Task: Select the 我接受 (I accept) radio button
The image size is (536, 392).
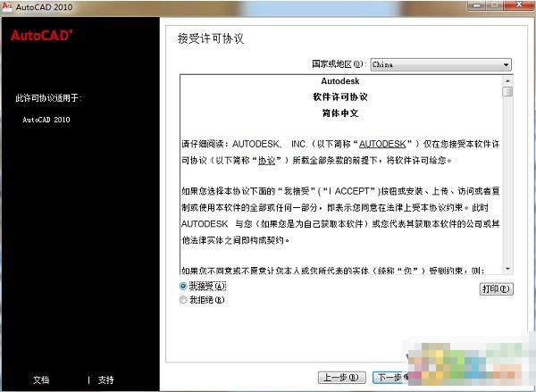Action: pyautogui.click(x=183, y=287)
